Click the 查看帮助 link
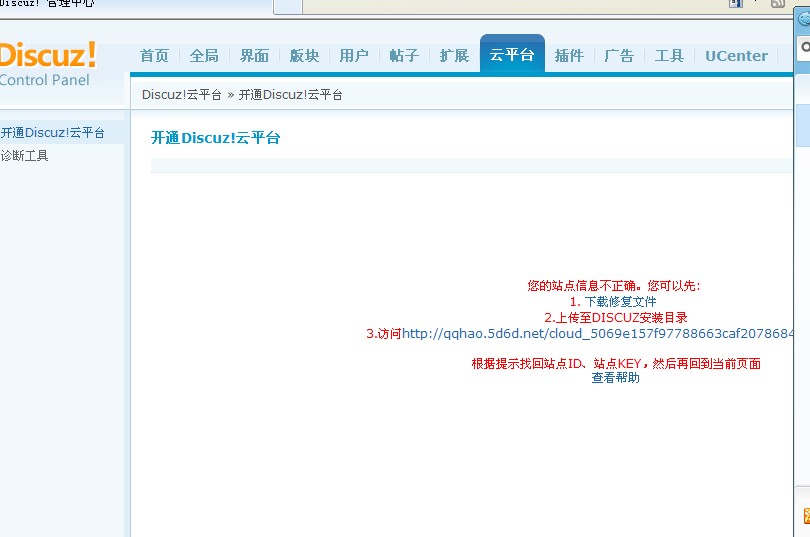The height and width of the screenshot is (537, 810). point(615,378)
